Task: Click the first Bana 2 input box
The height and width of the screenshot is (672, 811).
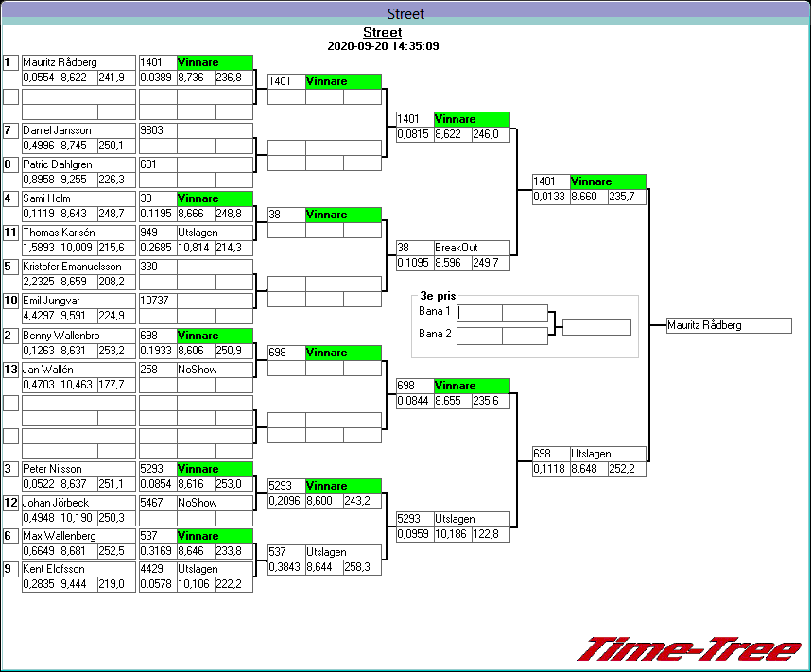Action: (479, 335)
